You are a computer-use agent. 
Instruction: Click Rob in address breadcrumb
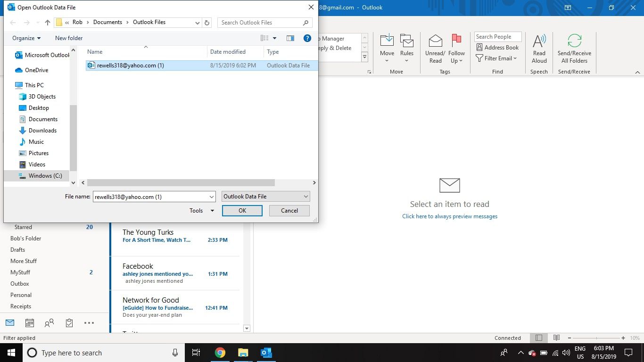pyautogui.click(x=77, y=22)
